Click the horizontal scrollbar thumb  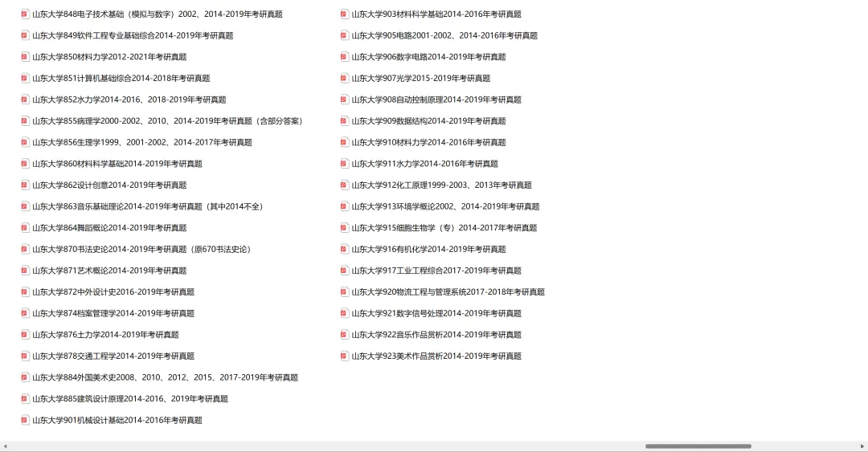click(x=698, y=446)
